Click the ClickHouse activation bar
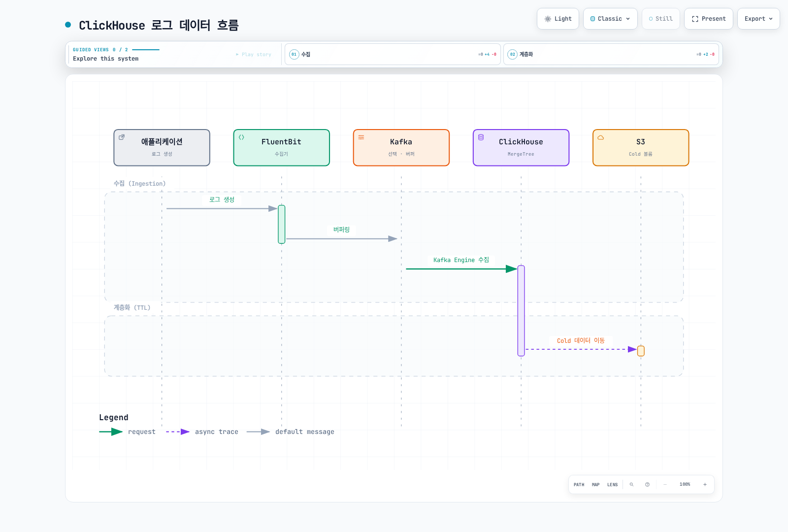 coord(521,311)
